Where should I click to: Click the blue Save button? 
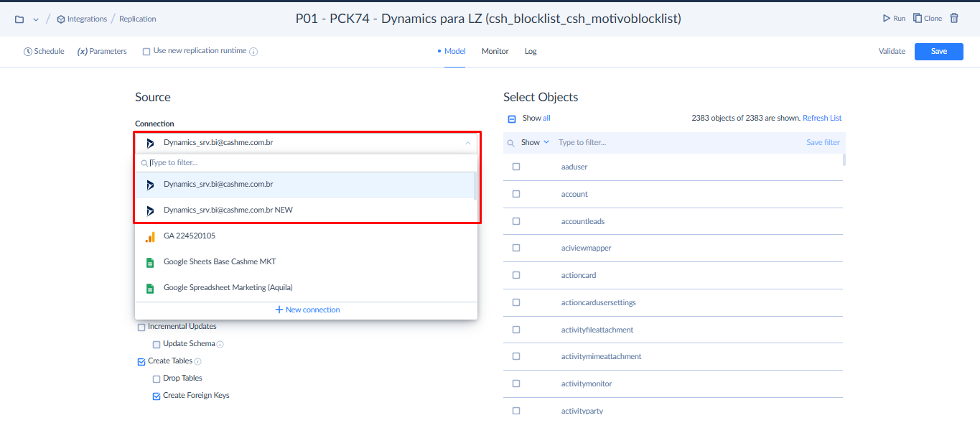938,52
